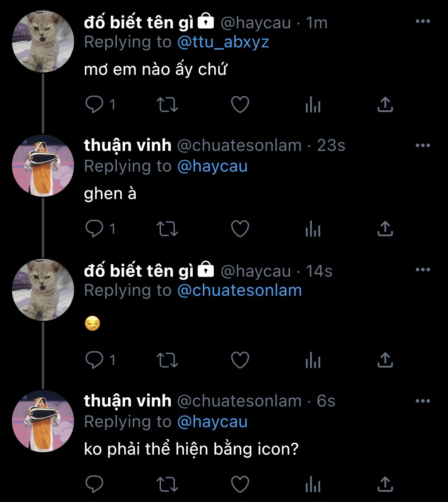Viewport: 448px width, 502px height.
Task: Open the @ttu_abxyz profile link
Action: 223,42
